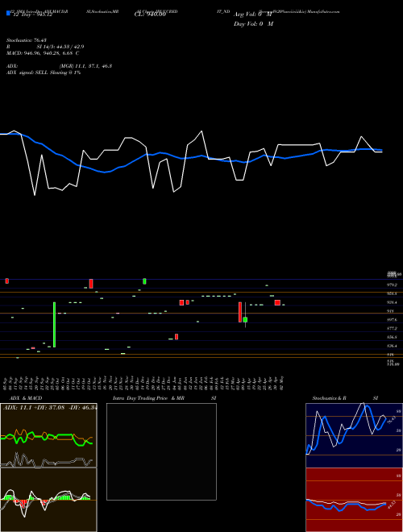Click the RSI 14/3 value line
Screen dimensions: 403x532
(x=45, y=47)
